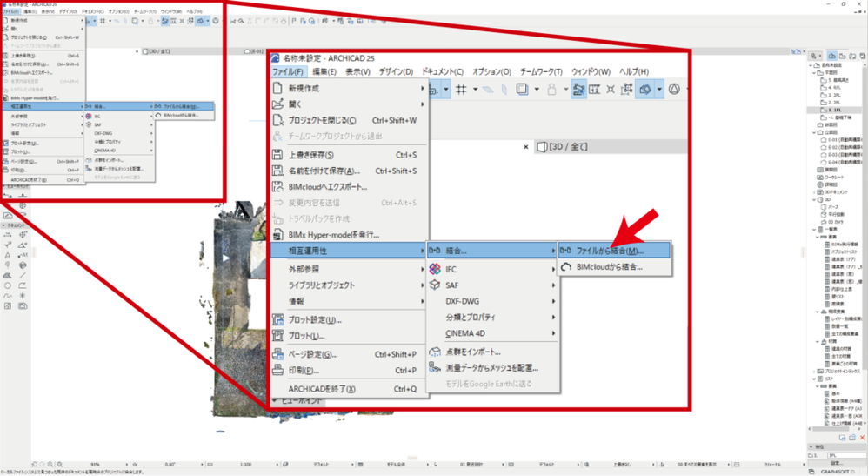This screenshot has height=476, width=868.
Task: Click the trace reference icon in the enlarged toolbar
Action: pyautogui.click(x=522, y=89)
